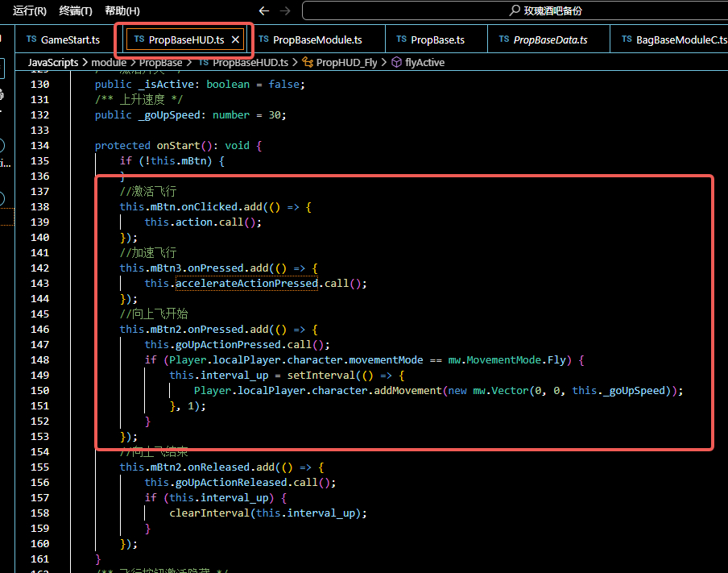This screenshot has height=573, width=728.
Task: Click the PropHUD_Fly class symbol icon
Action: (308, 62)
